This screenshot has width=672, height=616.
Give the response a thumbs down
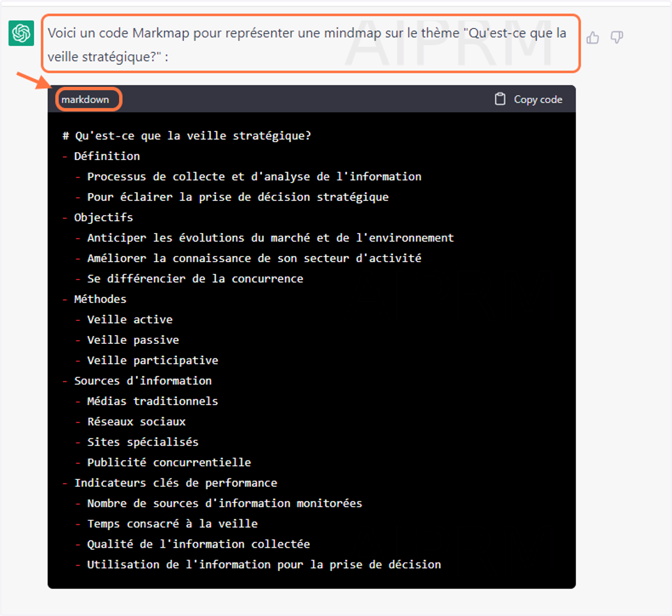(617, 38)
